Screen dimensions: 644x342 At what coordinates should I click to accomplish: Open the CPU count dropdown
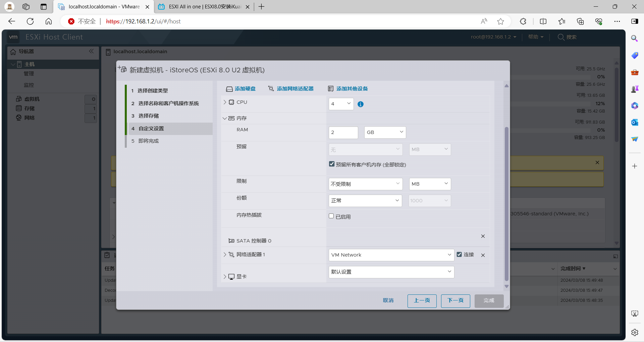point(341,104)
